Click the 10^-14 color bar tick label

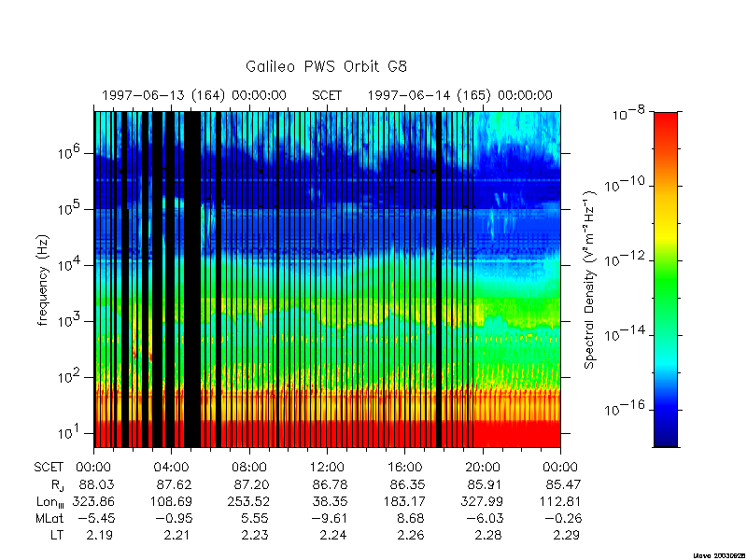pyautogui.click(x=626, y=334)
